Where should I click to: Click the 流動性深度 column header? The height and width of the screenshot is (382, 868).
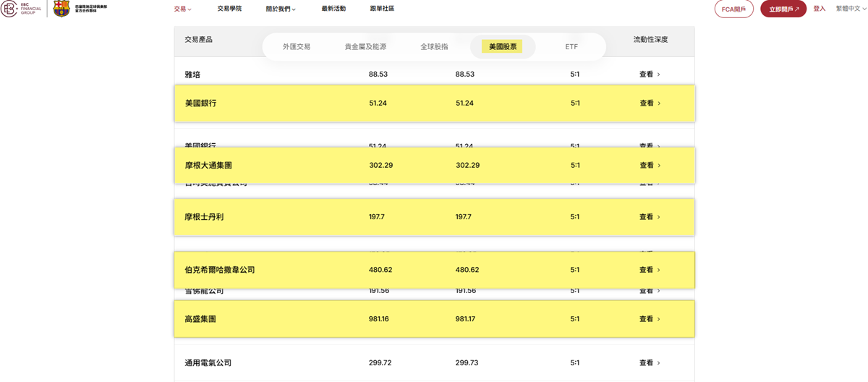[650, 40]
